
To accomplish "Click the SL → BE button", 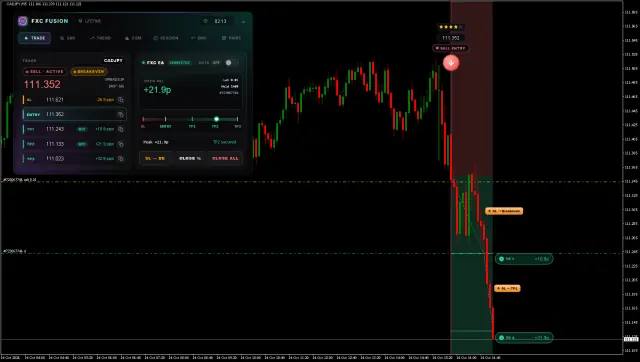I will pyautogui.click(x=155, y=158).
